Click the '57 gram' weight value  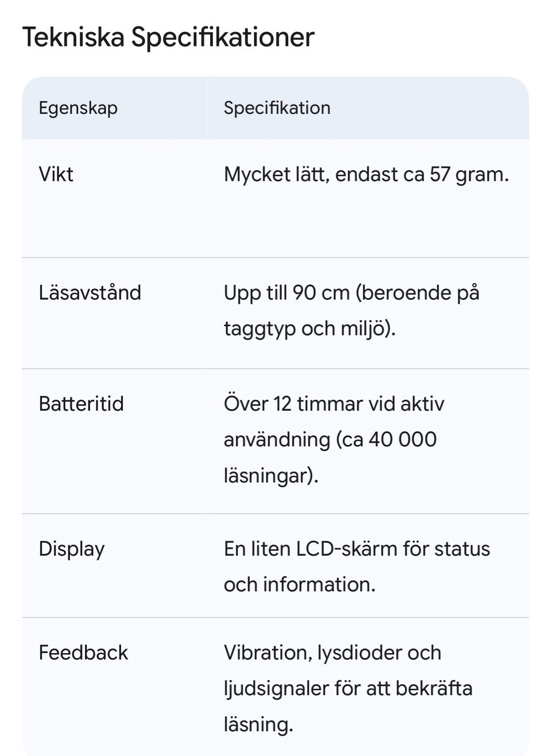[469, 174]
